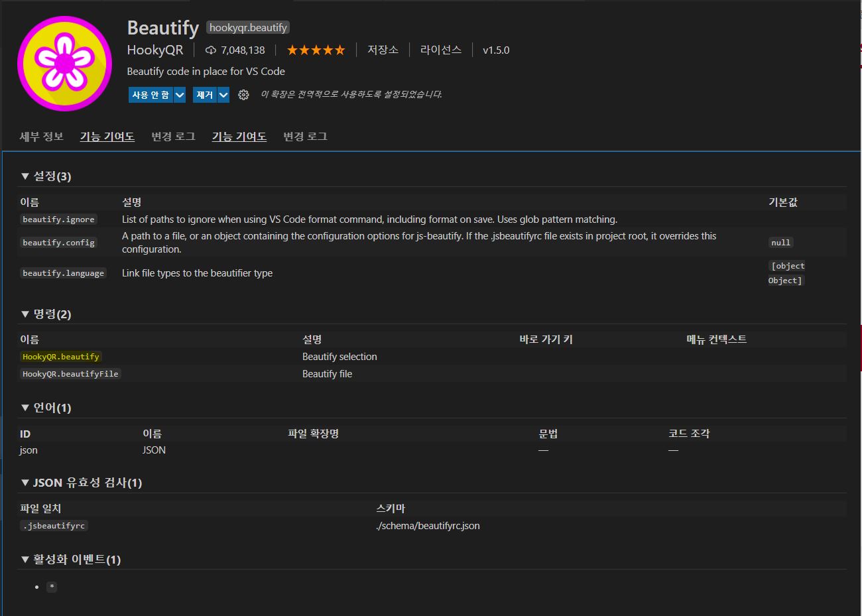Click the 'List of paths to ignore' description
The image size is (862, 616).
(x=369, y=219)
